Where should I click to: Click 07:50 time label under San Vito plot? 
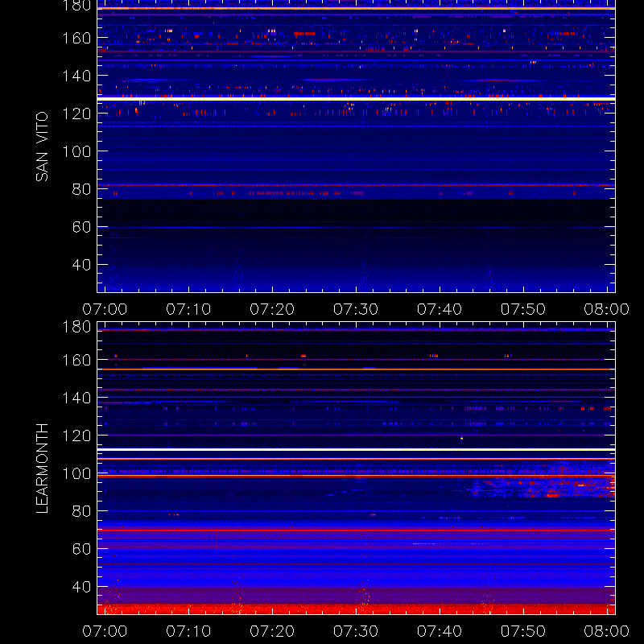523,309
